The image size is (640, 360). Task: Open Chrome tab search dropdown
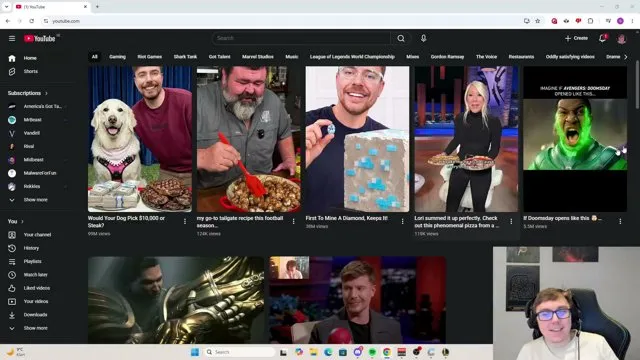pos(6,7)
